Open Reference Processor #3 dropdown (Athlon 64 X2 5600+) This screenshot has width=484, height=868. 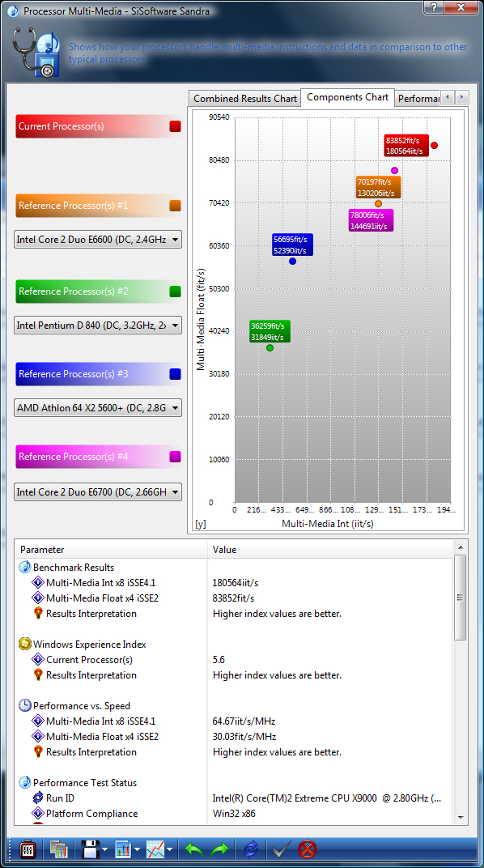(x=98, y=409)
